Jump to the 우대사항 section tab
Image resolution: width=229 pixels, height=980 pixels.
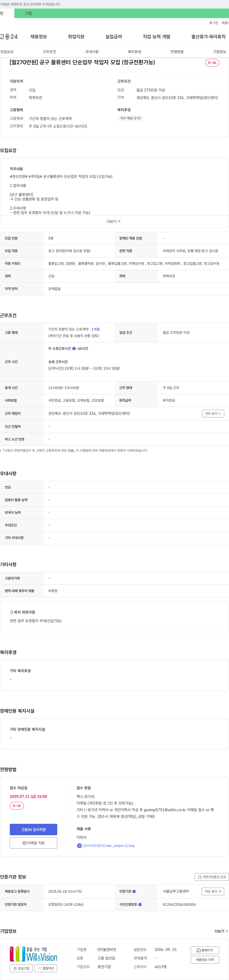(x=92, y=52)
